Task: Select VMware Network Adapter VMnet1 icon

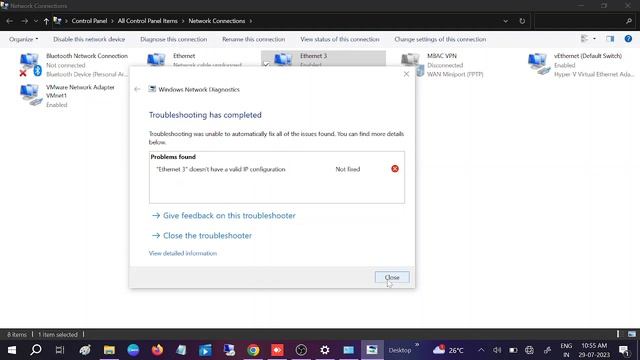Action: [x=31, y=96]
